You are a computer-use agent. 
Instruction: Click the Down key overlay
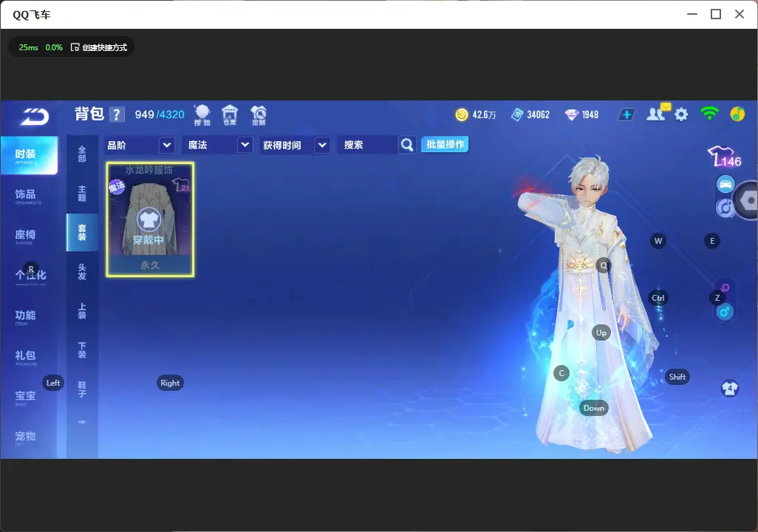coord(594,408)
